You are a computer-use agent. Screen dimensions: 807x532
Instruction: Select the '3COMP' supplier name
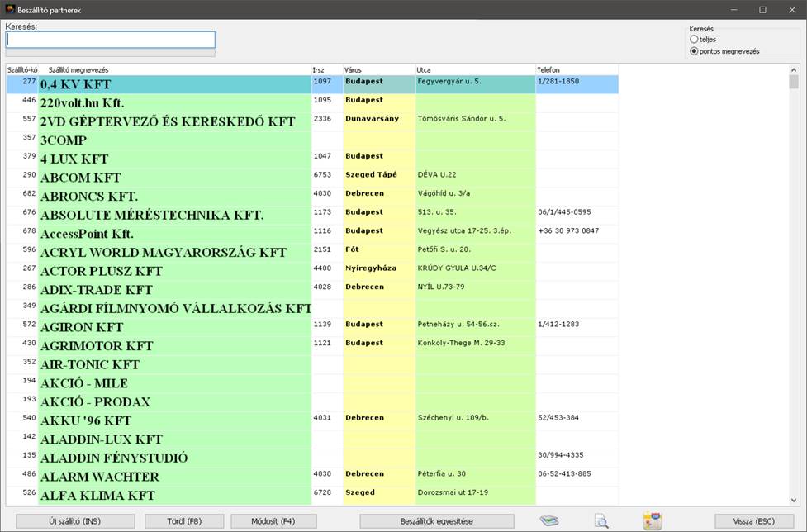click(64, 140)
